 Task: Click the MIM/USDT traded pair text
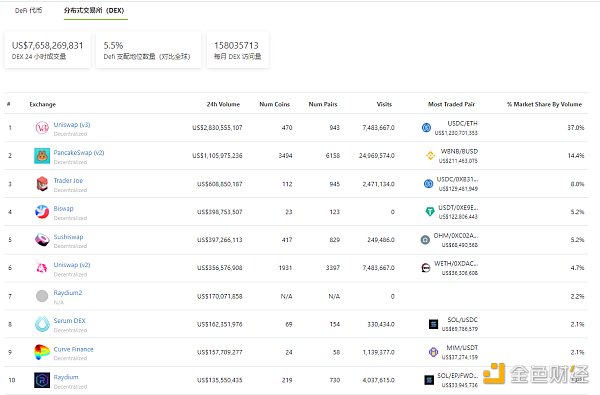(x=462, y=348)
